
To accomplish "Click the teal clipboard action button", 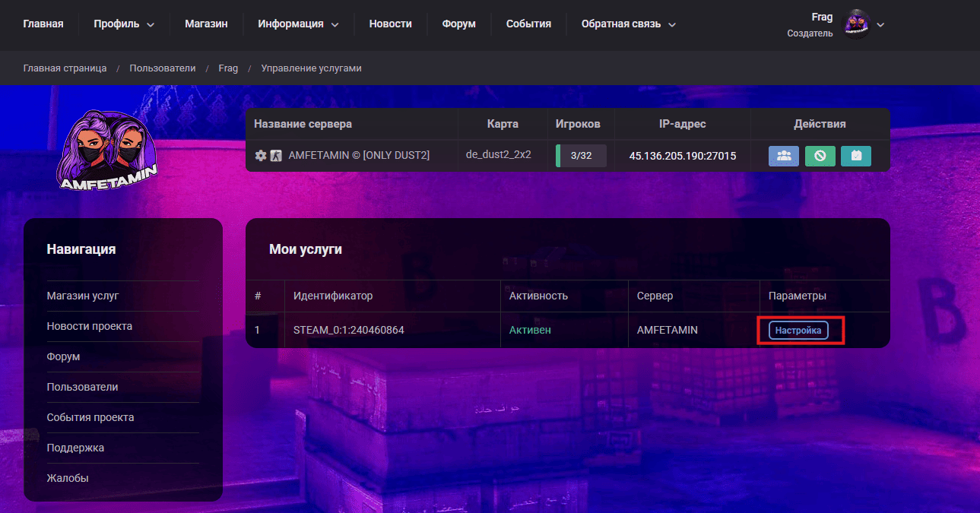I will (856, 156).
